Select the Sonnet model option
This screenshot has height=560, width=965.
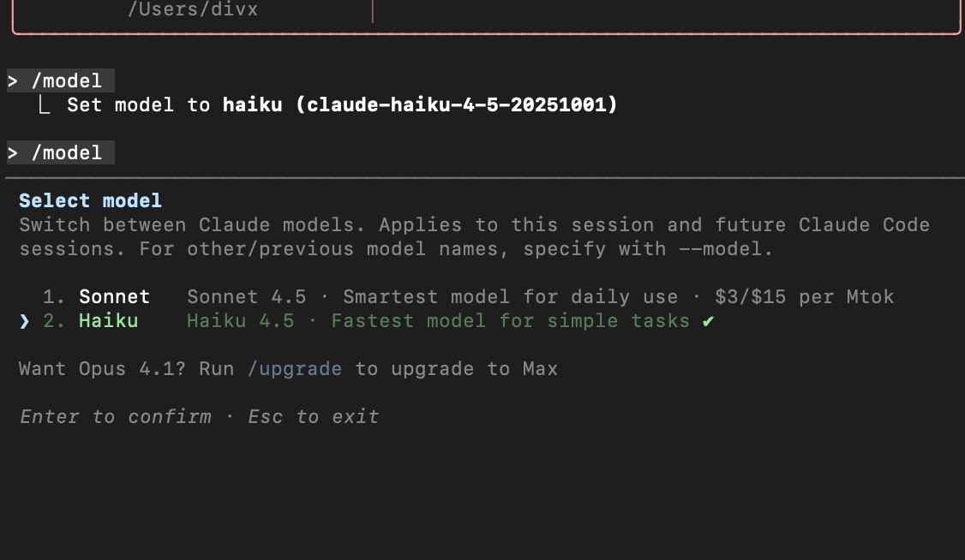point(114,297)
